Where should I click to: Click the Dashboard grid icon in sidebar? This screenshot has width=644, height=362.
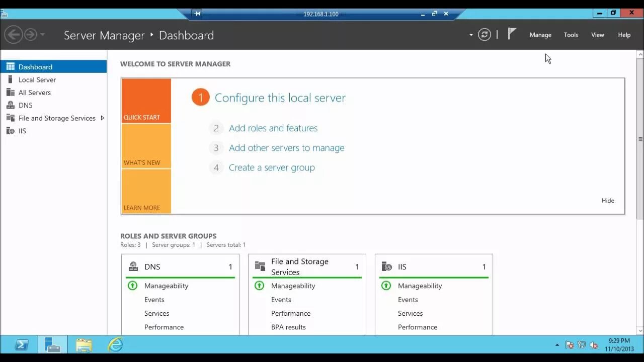[x=10, y=66]
